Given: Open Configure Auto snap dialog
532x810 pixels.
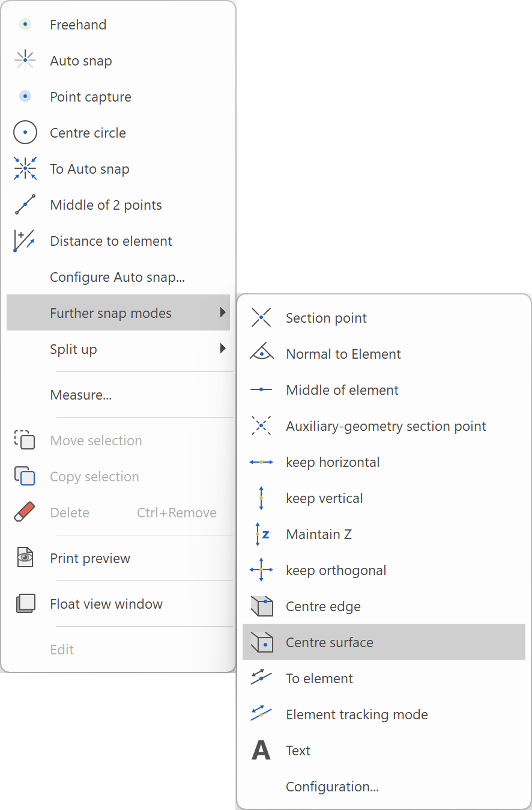Looking at the screenshot, I should pyautogui.click(x=117, y=277).
